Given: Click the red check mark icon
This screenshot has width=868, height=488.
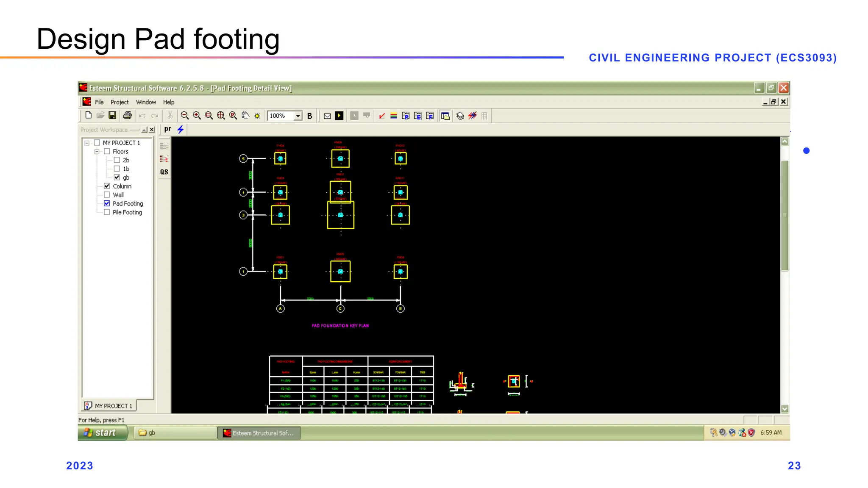Looking at the screenshot, I should [381, 116].
